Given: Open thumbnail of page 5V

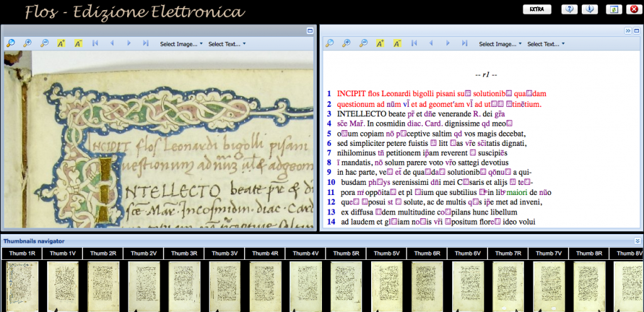Looking at the screenshot, I should (387, 286).
